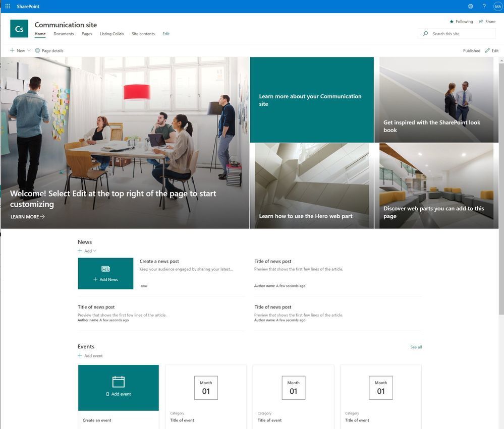Image resolution: width=504 pixels, height=429 pixels.
Task: Open Site contents navigation item
Action: pos(143,34)
